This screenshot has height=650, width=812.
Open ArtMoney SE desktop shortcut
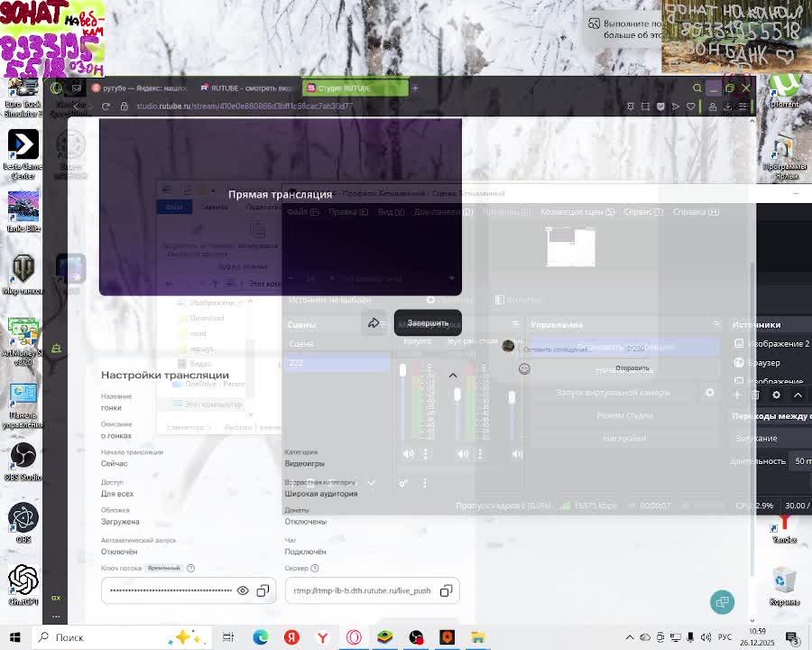(x=23, y=341)
